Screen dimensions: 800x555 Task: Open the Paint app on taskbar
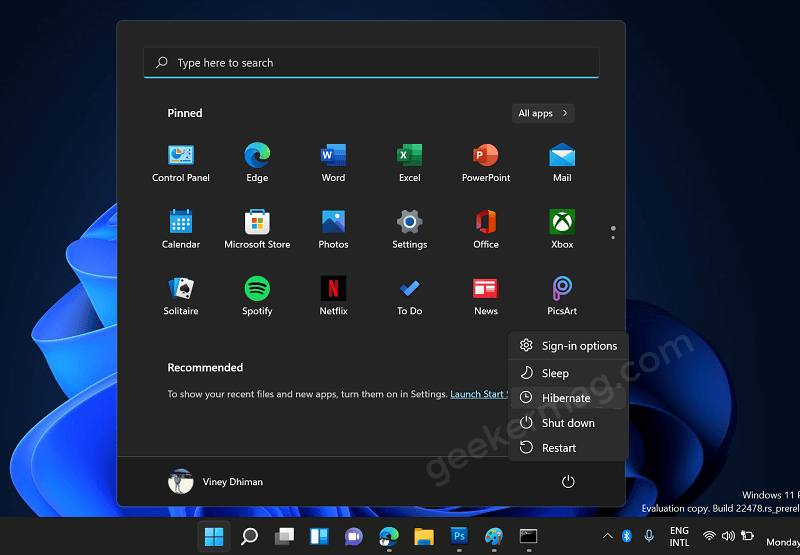point(494,537)
